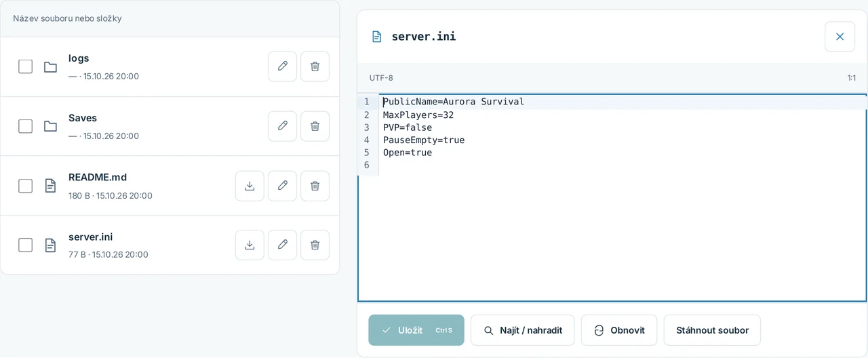Click into the file name search field
The image size is (868, 358).
170,18
